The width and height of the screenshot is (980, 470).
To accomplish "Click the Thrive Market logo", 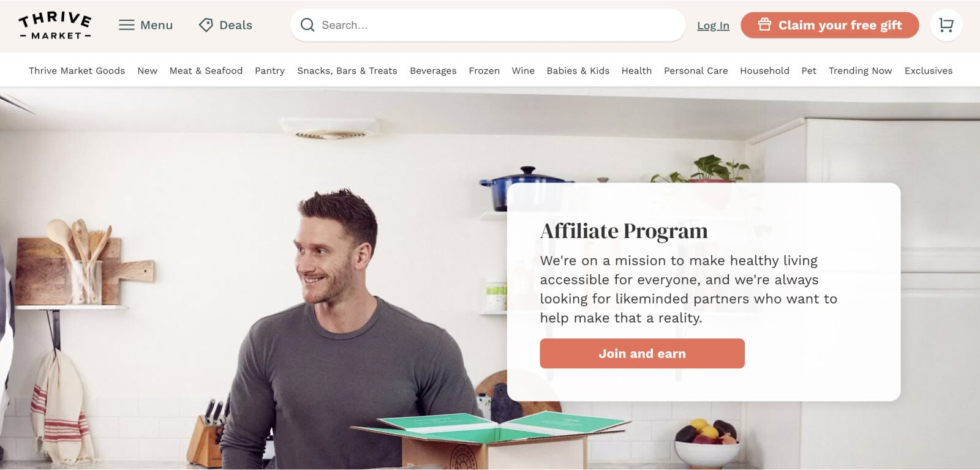I will pyautogui.click(x=55, y=25).
